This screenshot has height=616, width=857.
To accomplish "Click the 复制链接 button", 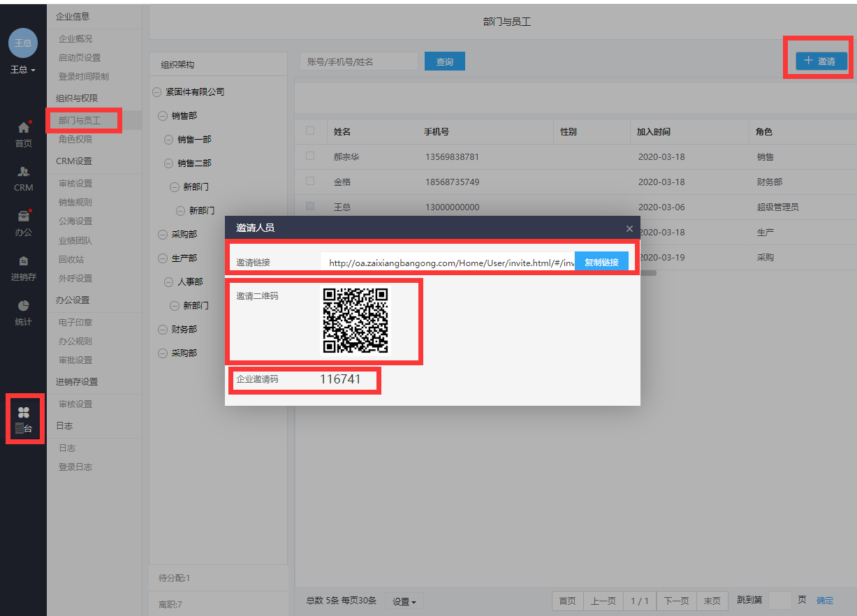I will tap(601, 262).
